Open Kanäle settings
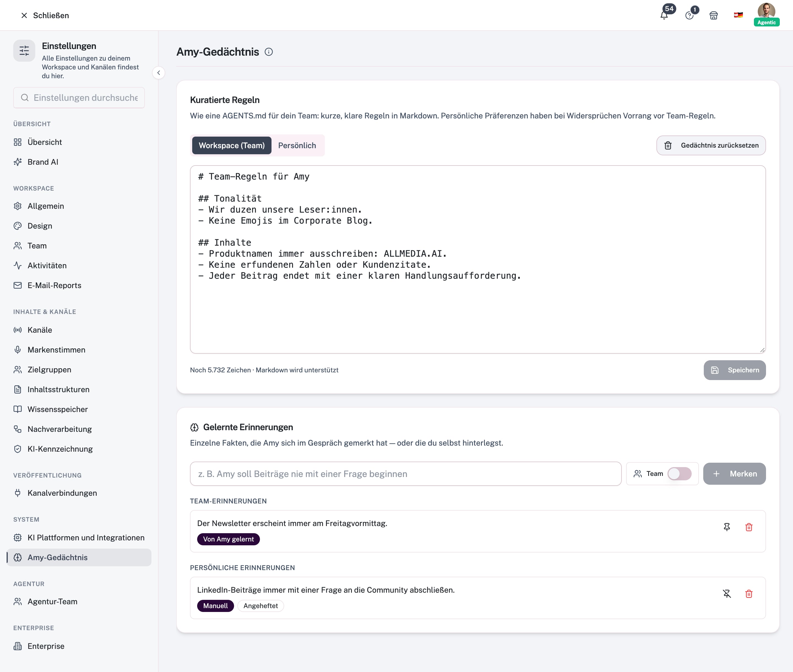 point(79,330)
